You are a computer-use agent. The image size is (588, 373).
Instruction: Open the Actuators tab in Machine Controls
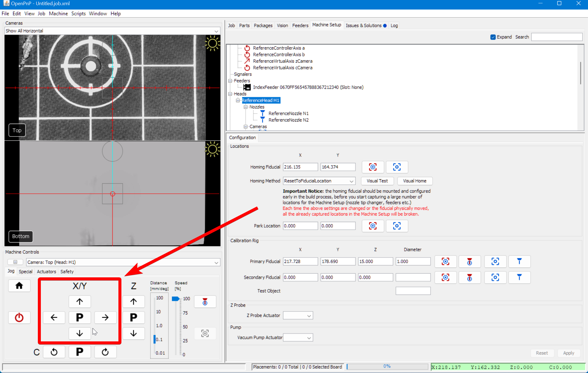(46, 271)
